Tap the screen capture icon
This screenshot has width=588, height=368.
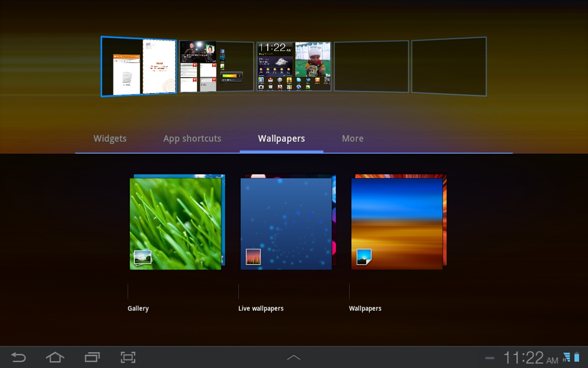point(128,357)
